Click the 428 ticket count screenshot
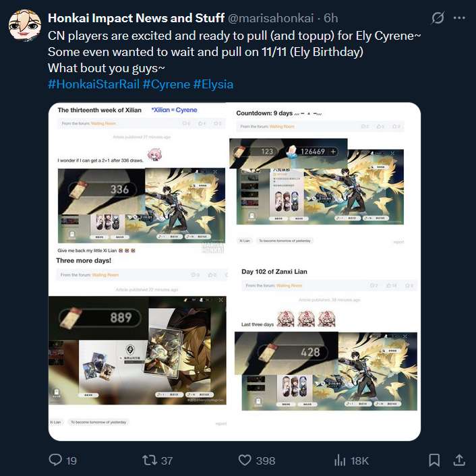476x476 pixels. 326,371
